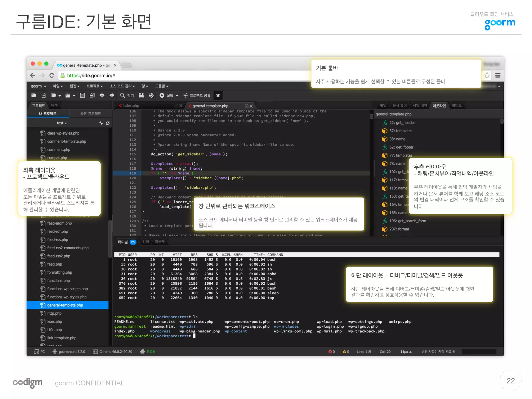The width and height of the screenshot is (532, 399).
Task: Switch to the 아웃라인 outline tab
Action: (x=439, y=105)
